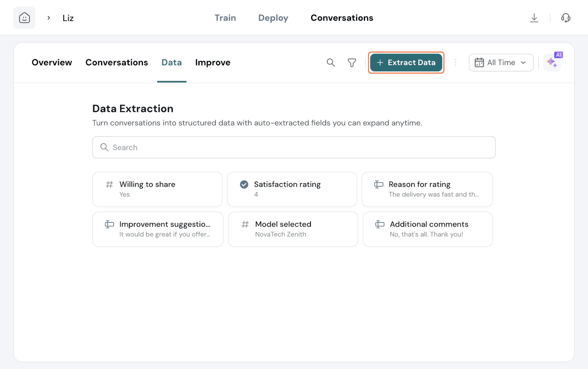Open the Improve sub-tab
588x369 pixels.
pos(212,62)
